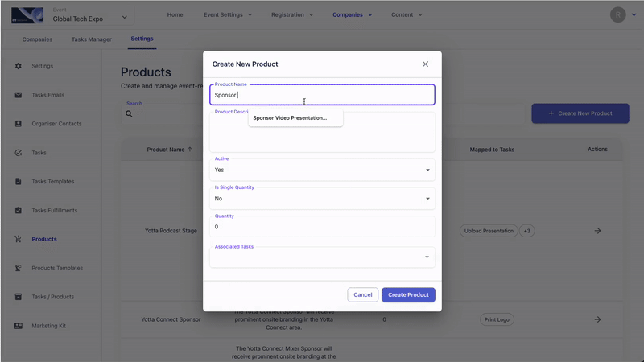The height and width of the screenshot is (362, 644).
Task: Click into the Quantity field
Action: click(322, 227)
